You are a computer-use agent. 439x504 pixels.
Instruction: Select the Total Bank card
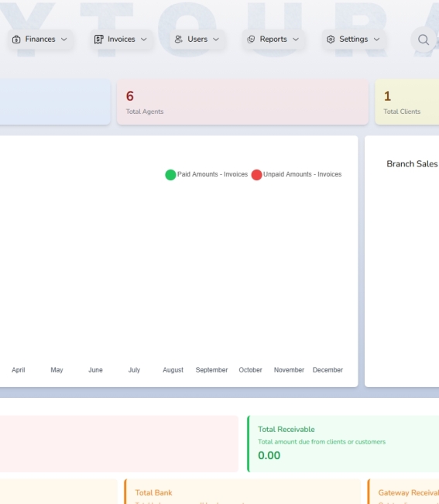[242, 492]
